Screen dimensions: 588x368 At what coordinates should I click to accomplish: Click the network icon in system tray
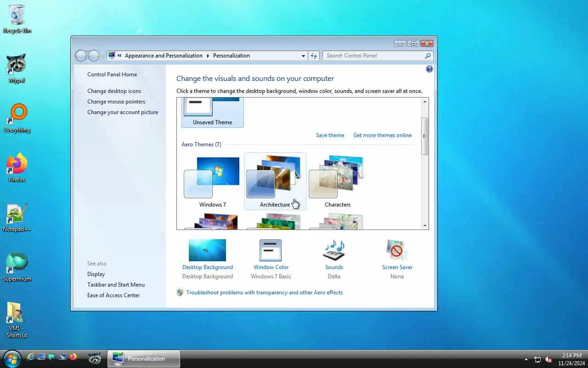click(537, 359)
